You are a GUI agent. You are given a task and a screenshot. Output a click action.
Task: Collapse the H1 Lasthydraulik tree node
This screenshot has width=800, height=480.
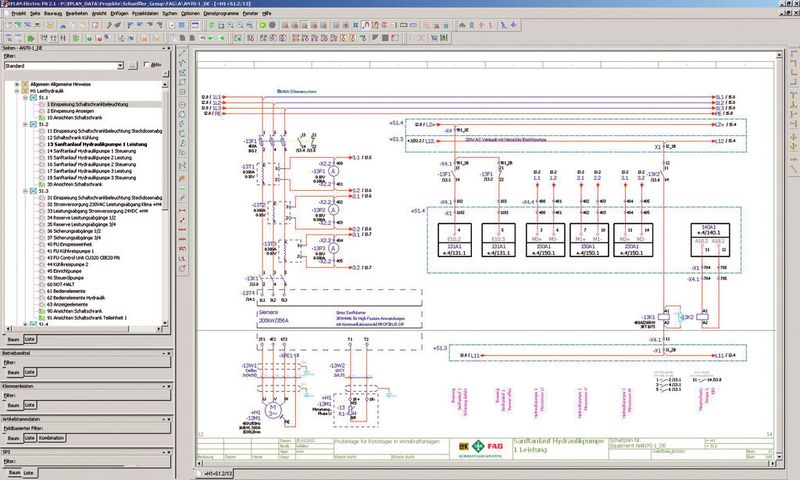17,91
